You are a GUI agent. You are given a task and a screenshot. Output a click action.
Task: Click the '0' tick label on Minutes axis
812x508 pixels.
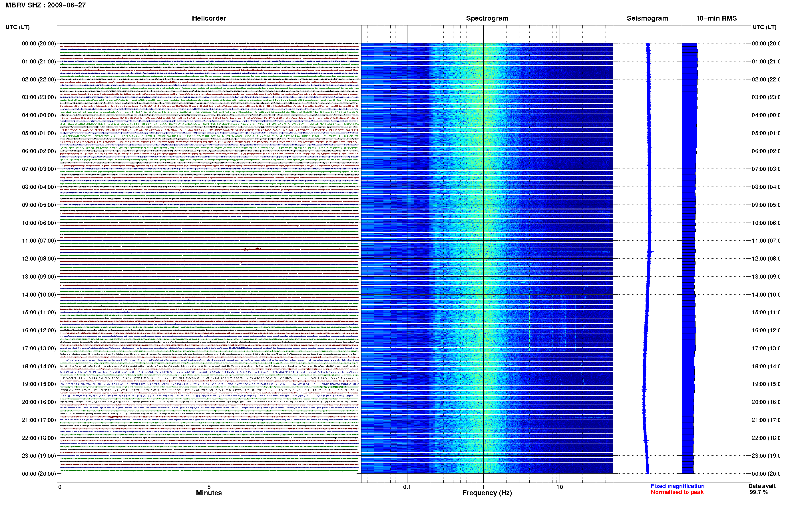(x=60, y=487)
